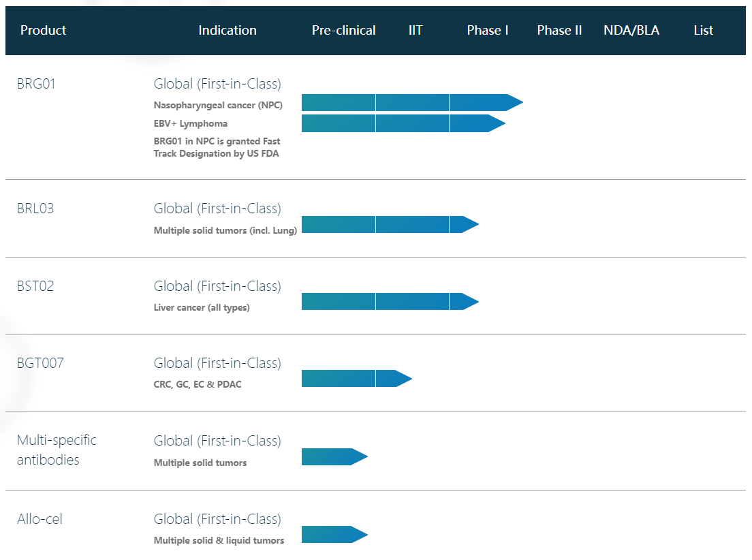The image size is (752, 560).
Task: Click the Product column header
Action: click(43, 31)
